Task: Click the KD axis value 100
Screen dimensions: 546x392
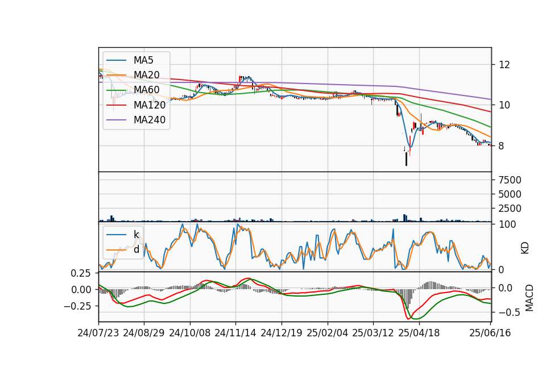Action: 507,224
